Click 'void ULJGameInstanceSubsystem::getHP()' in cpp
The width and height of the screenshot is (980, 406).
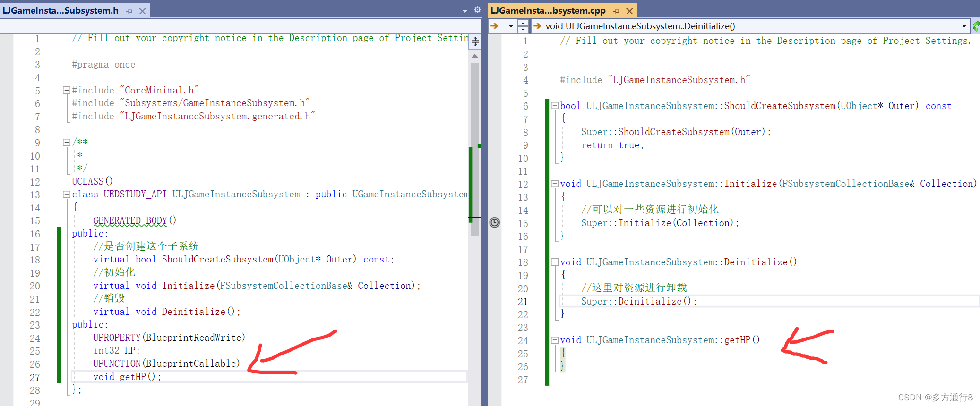click(660, 340)
